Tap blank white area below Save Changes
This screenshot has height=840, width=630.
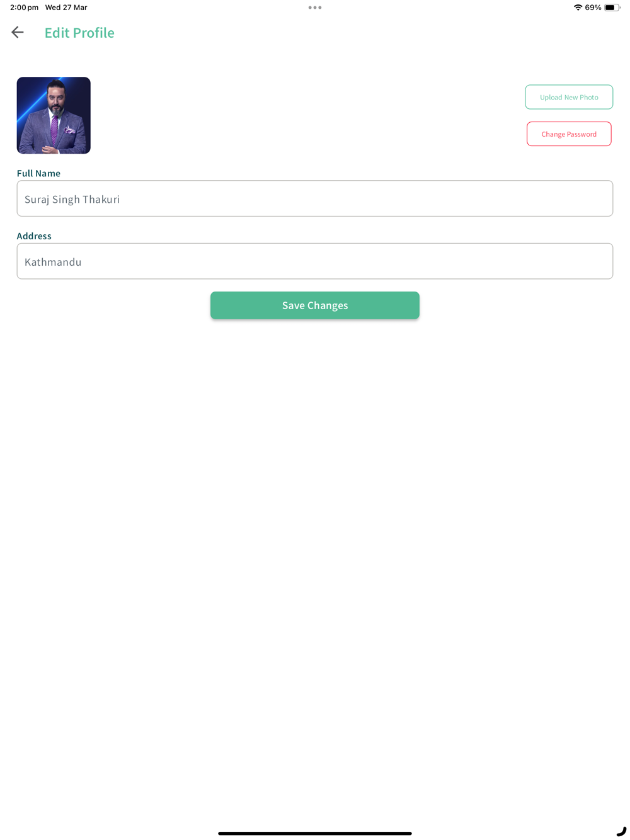point(315,535)
